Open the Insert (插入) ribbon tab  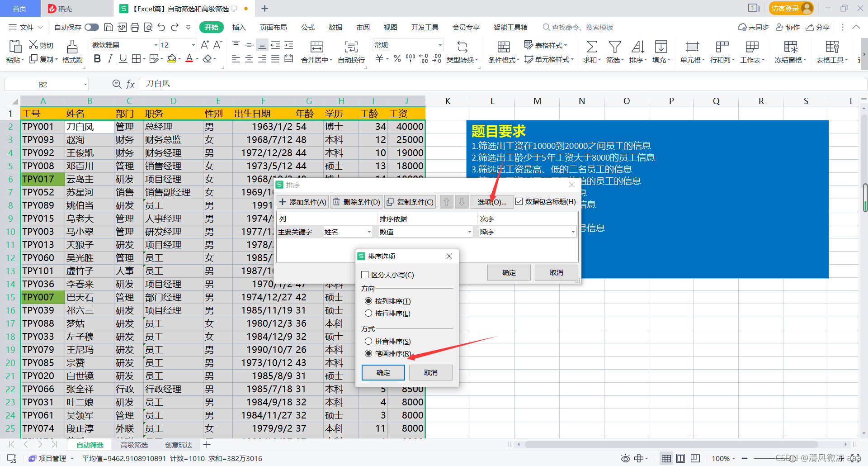point(239,27)
